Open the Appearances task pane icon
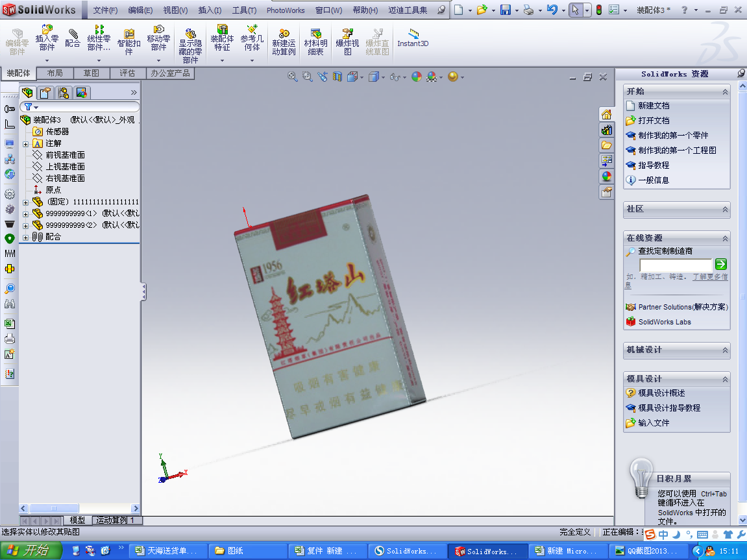The image size is (747, 560). click(606, 177)
